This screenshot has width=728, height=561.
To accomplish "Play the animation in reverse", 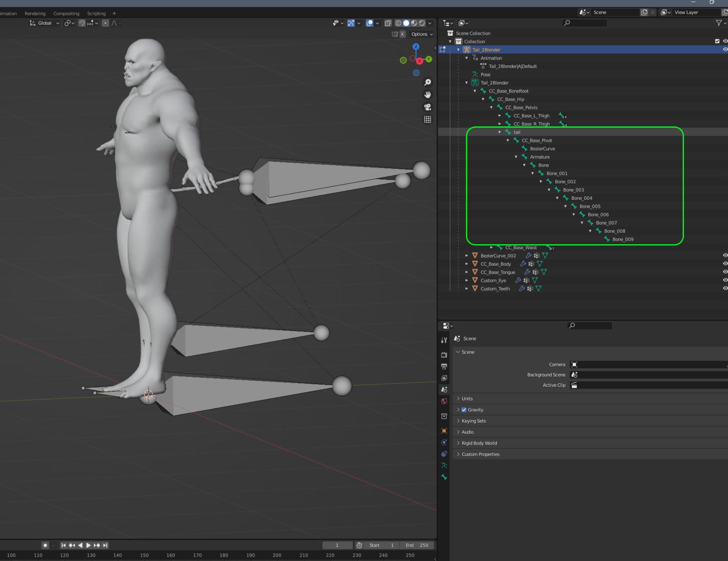I will click(80, 545).
